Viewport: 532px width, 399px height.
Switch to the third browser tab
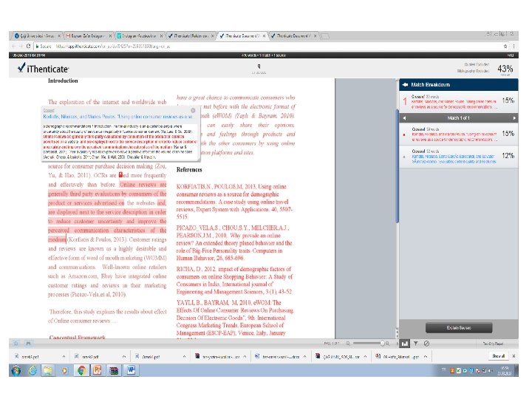pos(139,35)
